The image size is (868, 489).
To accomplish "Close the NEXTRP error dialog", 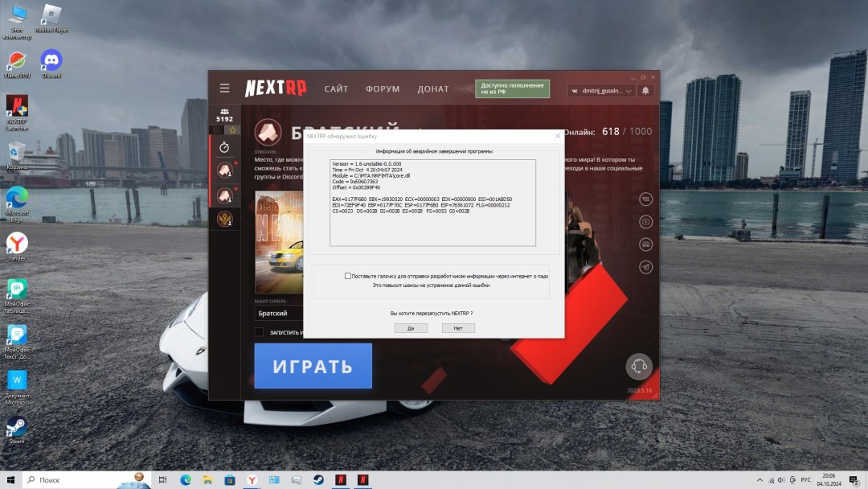I will (558, 136).
